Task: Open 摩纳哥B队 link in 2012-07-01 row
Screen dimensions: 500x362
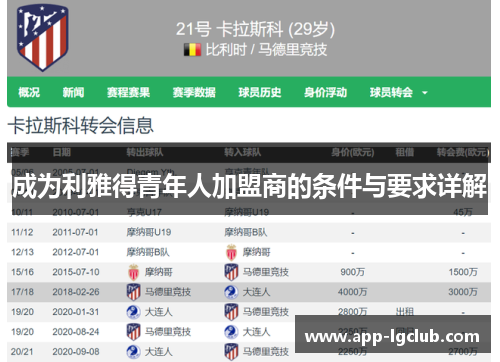Action: [x=148, y=252]
